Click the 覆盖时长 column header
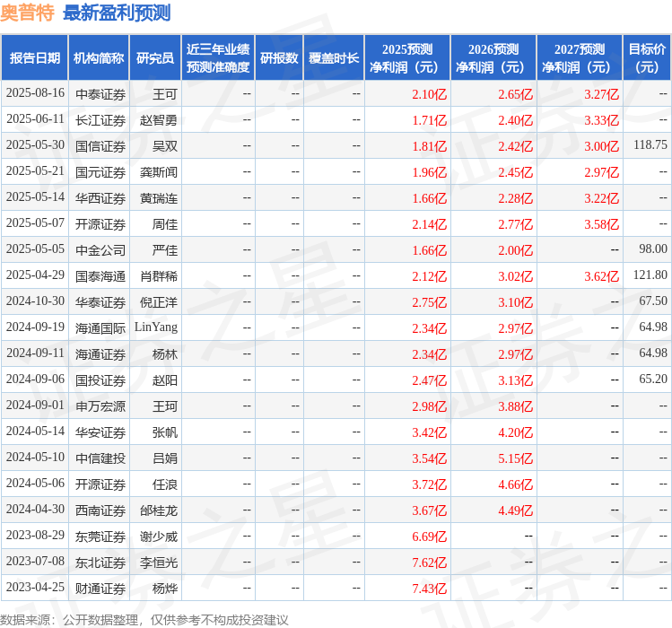Image resolution: width=672 pixels, height=628 pixels. pyautogui.click(x=334, y=58)
